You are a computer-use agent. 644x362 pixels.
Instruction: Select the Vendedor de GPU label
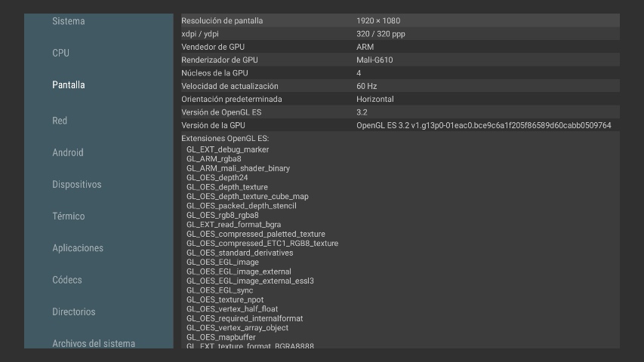click(x=213, y=47)
